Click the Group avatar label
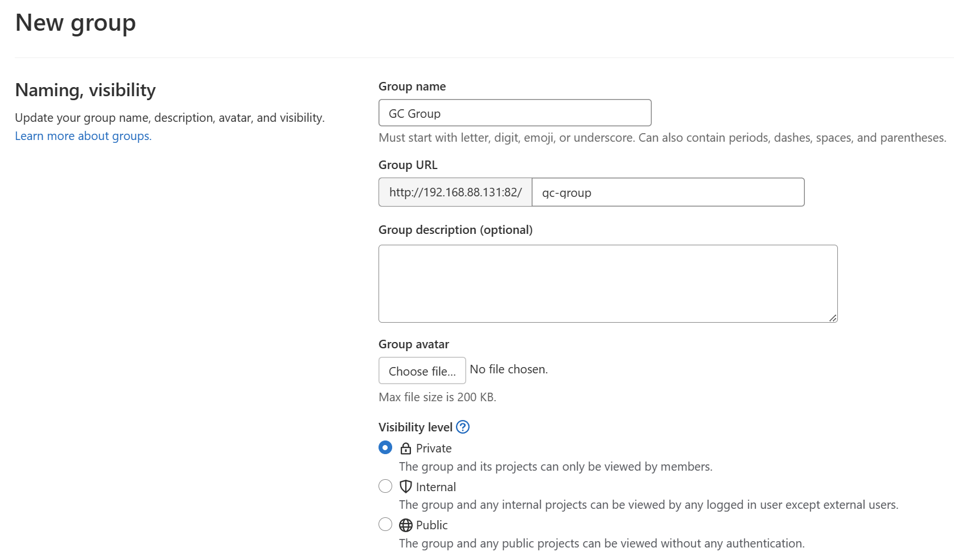The image size is (954, 560). (414, 344)
